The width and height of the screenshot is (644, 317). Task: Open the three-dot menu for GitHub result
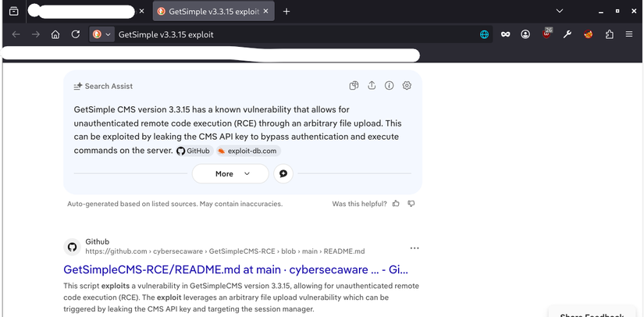click(415, 248)
